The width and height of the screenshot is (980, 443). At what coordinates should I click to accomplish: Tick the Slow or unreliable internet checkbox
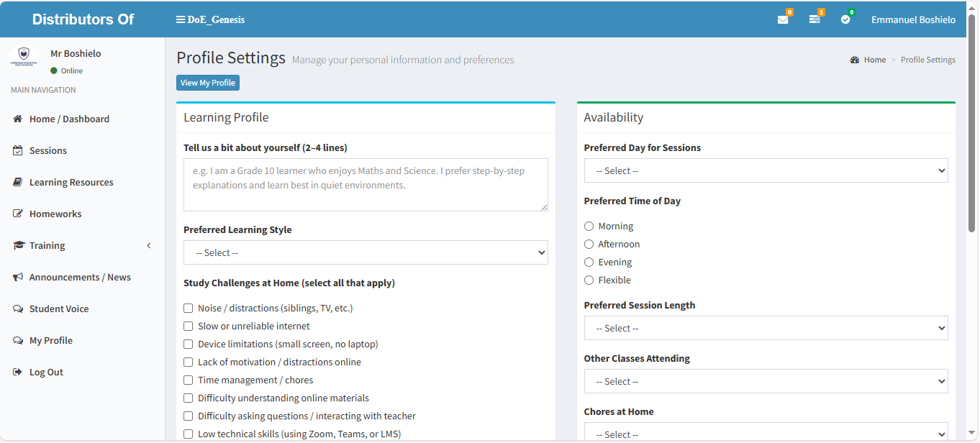point(189,326)
